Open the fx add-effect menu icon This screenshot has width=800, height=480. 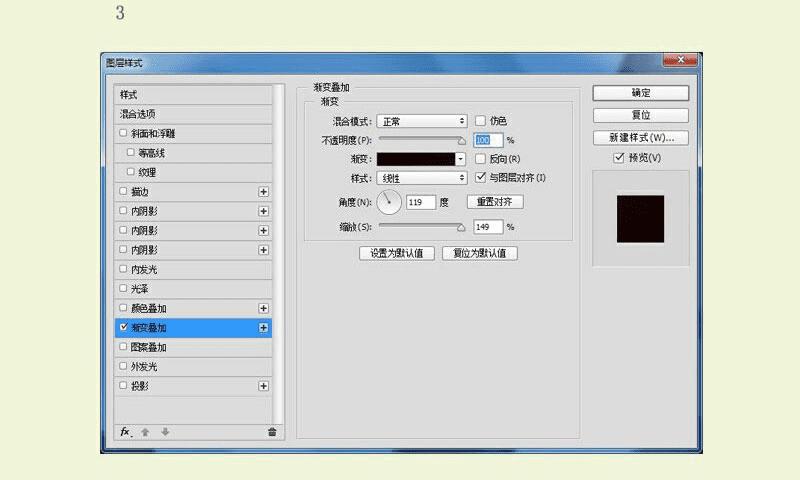tap(126, 432)
